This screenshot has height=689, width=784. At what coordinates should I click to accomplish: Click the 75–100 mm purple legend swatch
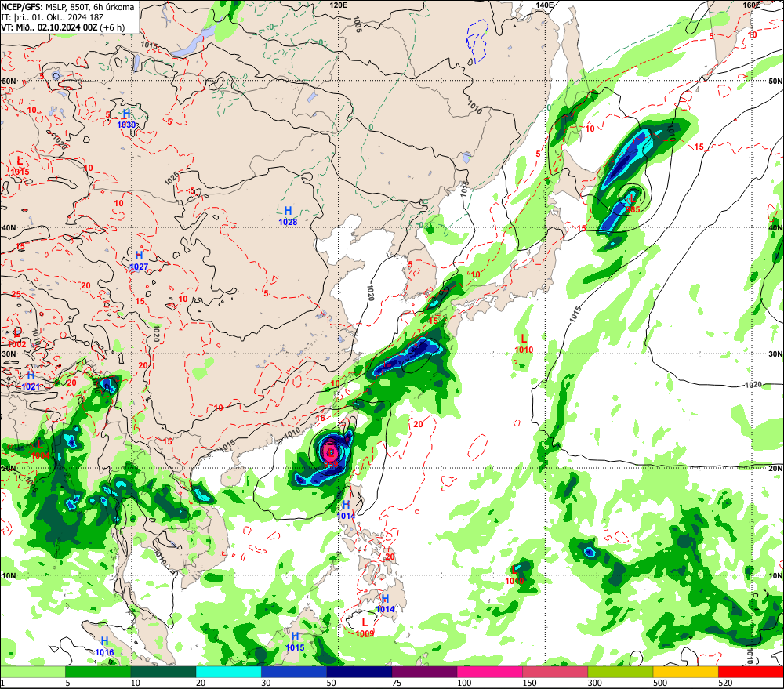[x=424, y=672]
